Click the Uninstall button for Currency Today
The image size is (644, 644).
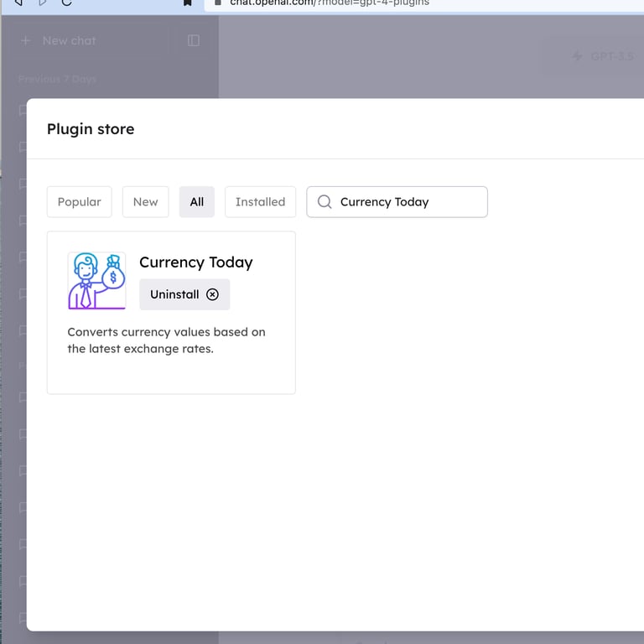click(x=184, y=294)
